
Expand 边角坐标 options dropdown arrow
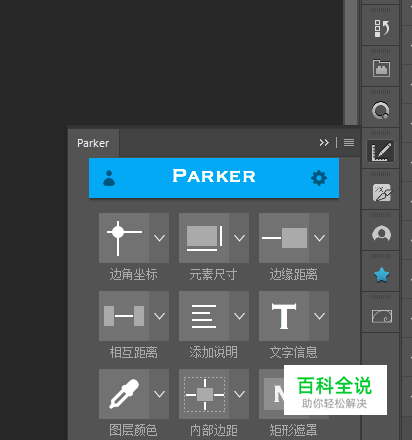pos(159,238)
